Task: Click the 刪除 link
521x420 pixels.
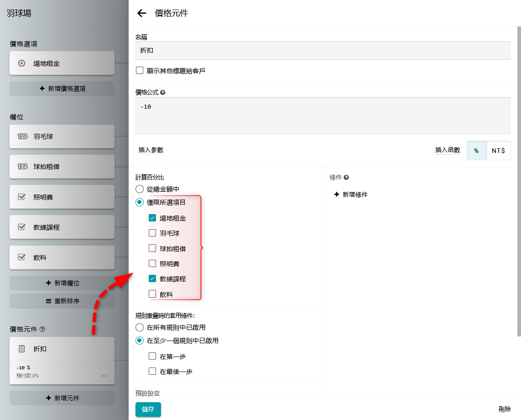Action: pyautogui.click(x=504, y=409)
